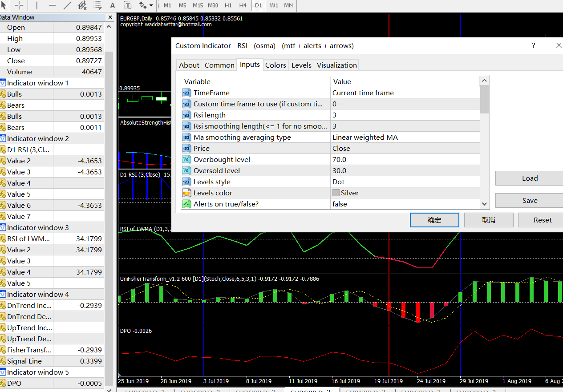
Task: Select the arrow cursor tool
Action: [4, 5]
